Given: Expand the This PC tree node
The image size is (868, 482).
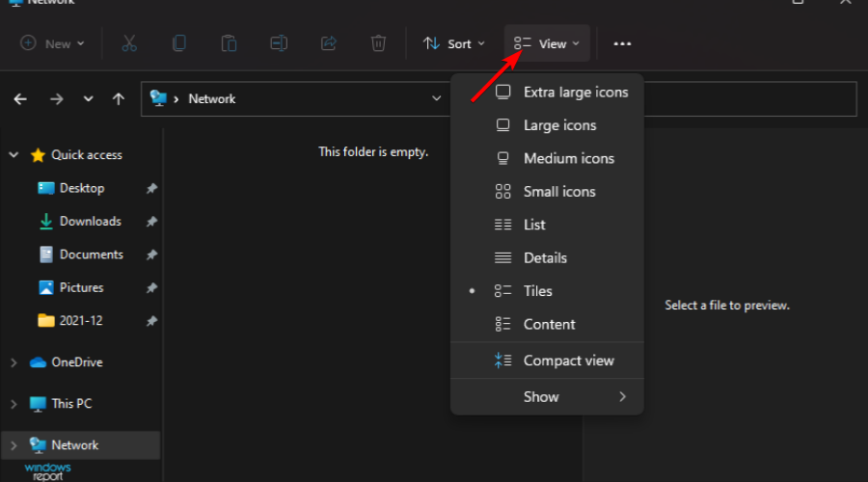Looking at the screenshot, I should (x=14, y=404).
